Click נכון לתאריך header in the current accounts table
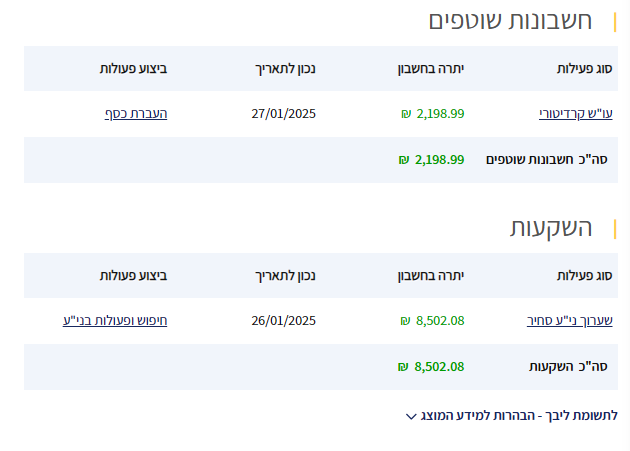The image size is (630, 451). tap(287, 69)
